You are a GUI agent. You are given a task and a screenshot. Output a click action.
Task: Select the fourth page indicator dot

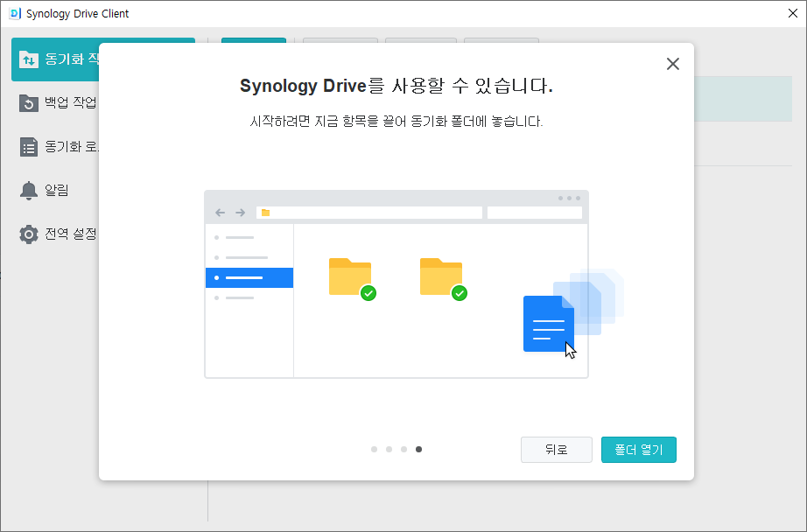tap(419, 449)
